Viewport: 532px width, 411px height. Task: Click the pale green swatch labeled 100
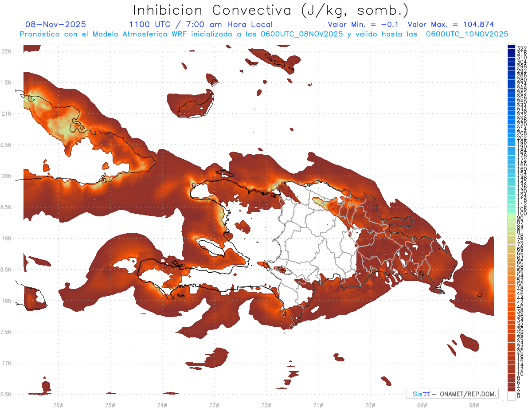click(x=511, y=215)
